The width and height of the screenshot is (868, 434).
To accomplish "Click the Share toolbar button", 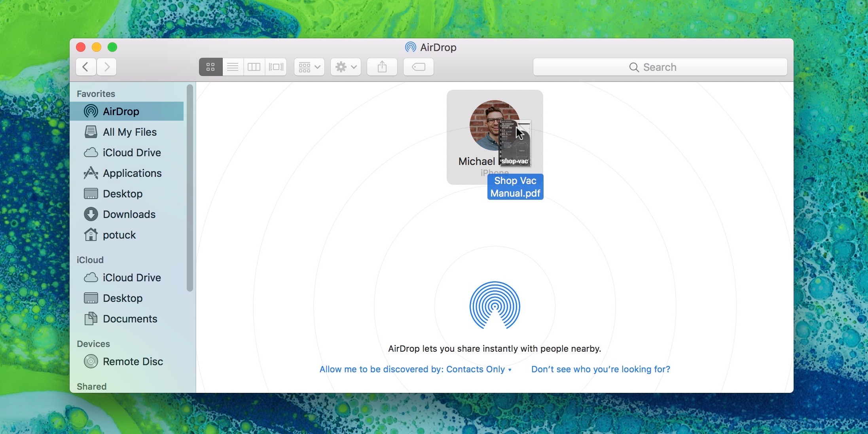I will tap(382, 67).
